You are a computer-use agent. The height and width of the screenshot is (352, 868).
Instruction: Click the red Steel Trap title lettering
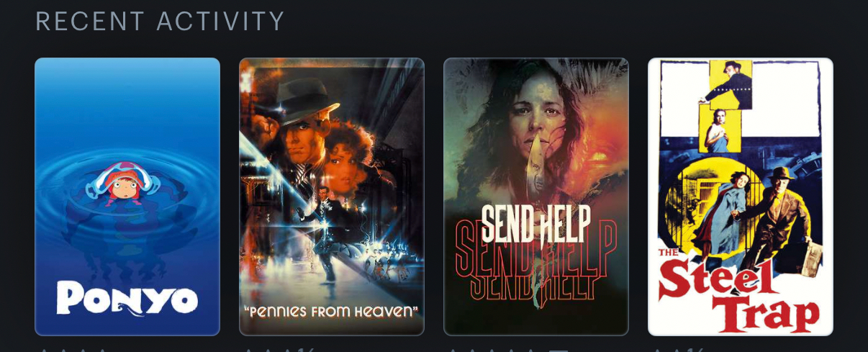click(739, 292)
